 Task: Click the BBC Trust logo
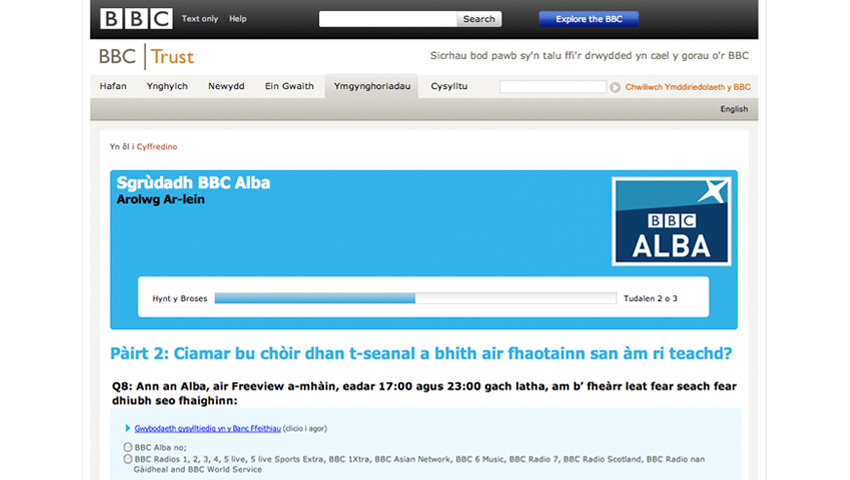146,56
